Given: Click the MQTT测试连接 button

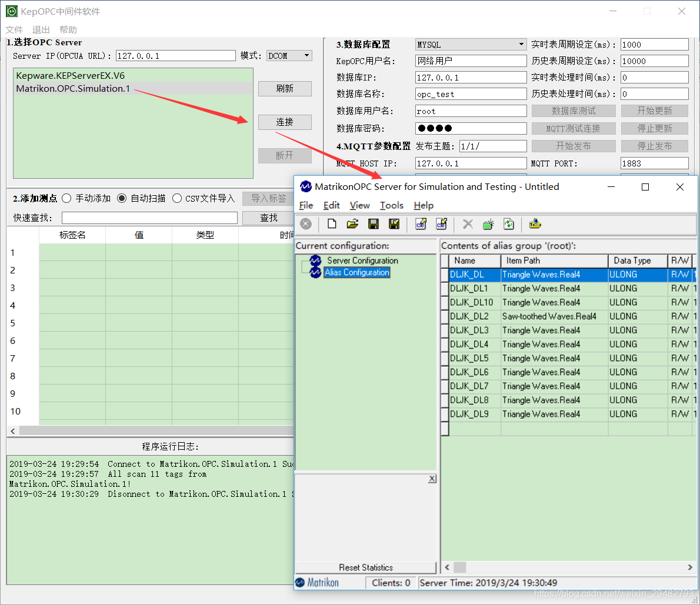Looking at the screenshot, I should (574, 129).
